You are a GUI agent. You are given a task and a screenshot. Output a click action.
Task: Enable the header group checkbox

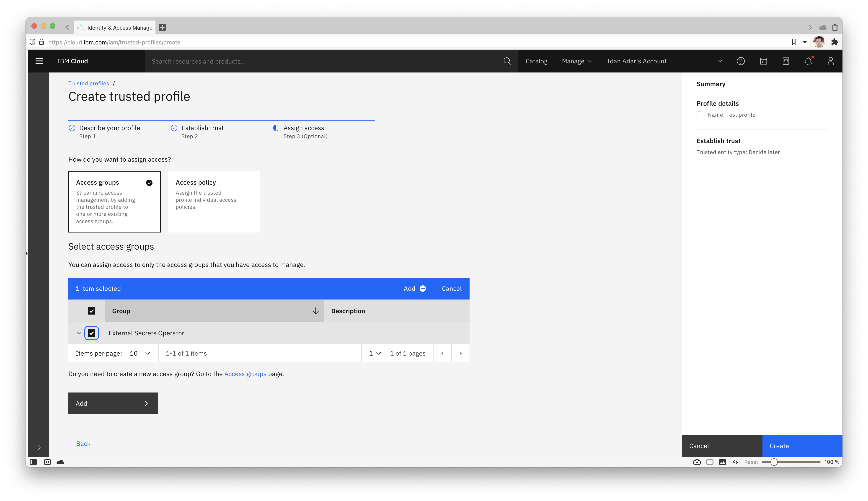click(92, 311)
